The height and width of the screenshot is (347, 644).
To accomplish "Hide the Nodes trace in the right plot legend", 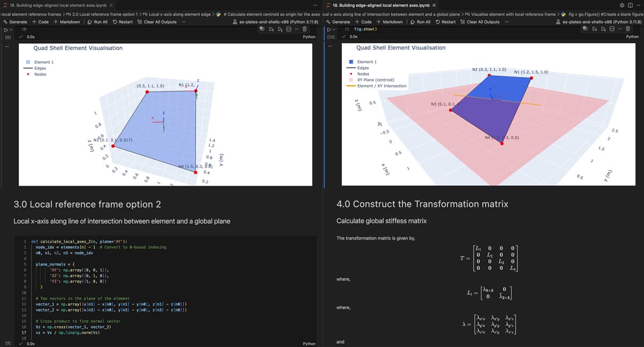I will 363,74.
